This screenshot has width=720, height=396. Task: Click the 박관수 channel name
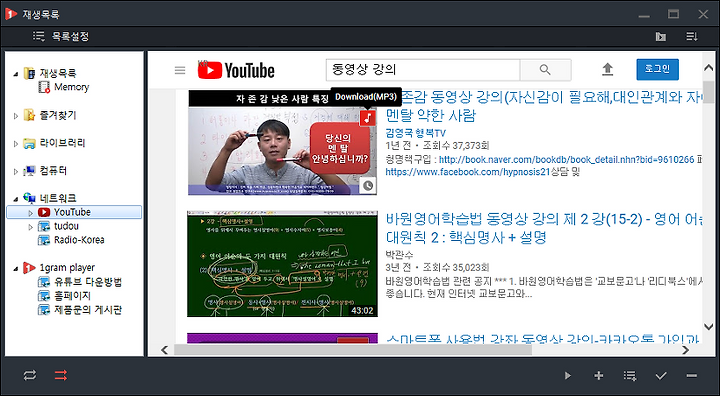[399, 254]
